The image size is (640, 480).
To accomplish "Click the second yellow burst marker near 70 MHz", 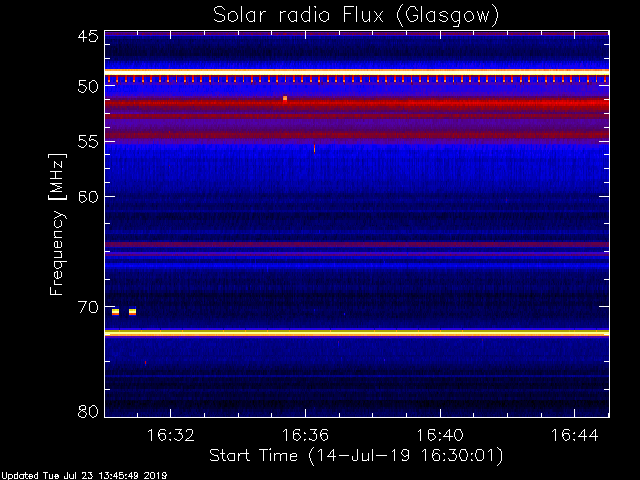I will tap(132, 312).
